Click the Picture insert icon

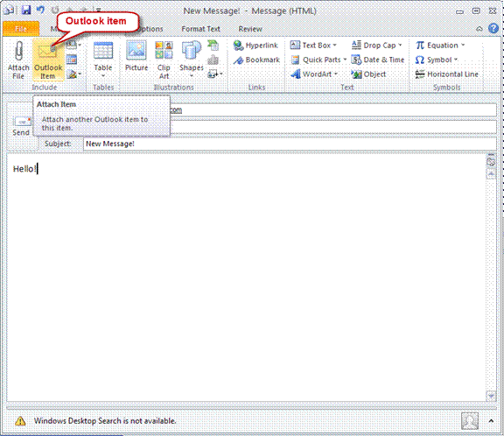pyautogui.click(x=136, y=50)
